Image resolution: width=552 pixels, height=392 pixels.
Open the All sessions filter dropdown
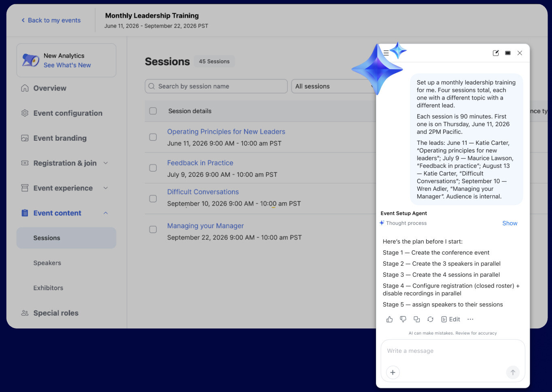click(334, 86)
